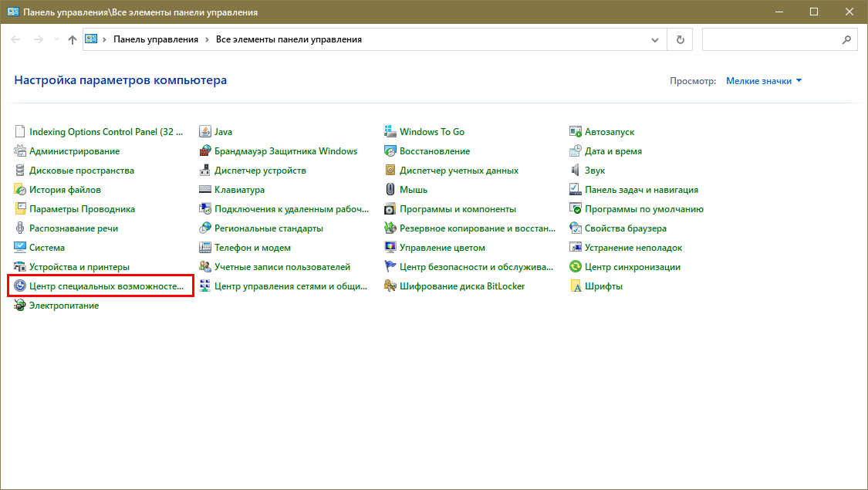Image resolution: width=868 pixels, height=490 pixels.
Task: Expand the address bar history dropdown
Action: 655,39
